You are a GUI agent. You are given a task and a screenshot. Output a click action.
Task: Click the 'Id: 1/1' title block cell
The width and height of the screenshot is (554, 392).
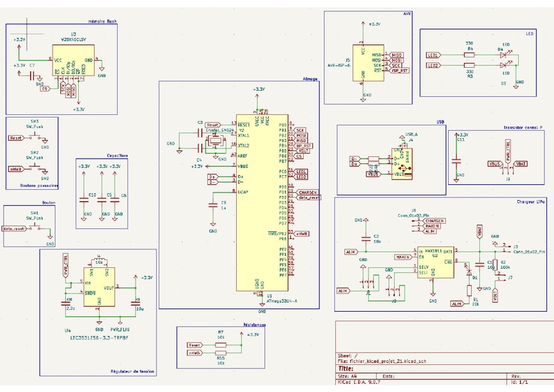tap(520, 382)
